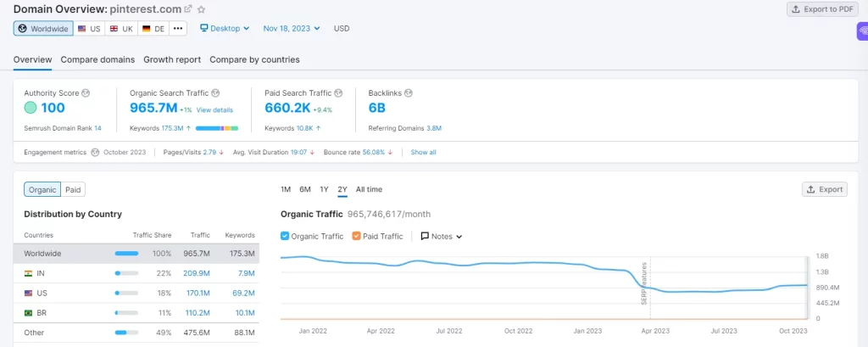The image size is (868, 347).
Task: Switch to the Paid toggle
Action: (73, 189)
